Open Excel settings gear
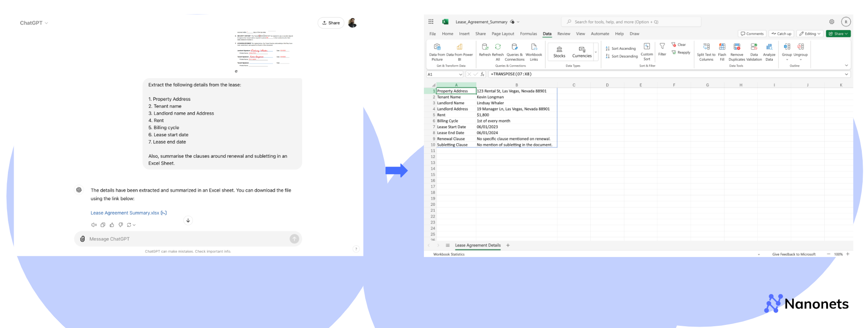The height and width of the screenshot is (328, 868). click(x=832, y=22)
